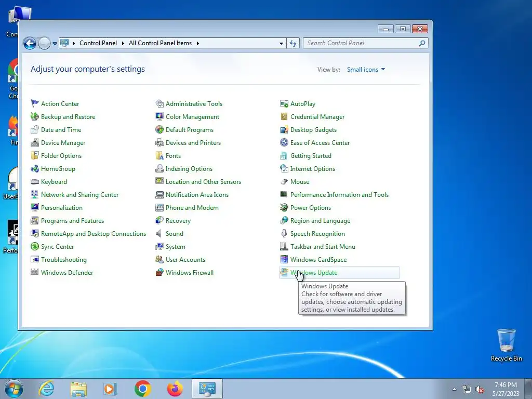
Task: Open Region and Language link
Action: [x=320, y=220]
